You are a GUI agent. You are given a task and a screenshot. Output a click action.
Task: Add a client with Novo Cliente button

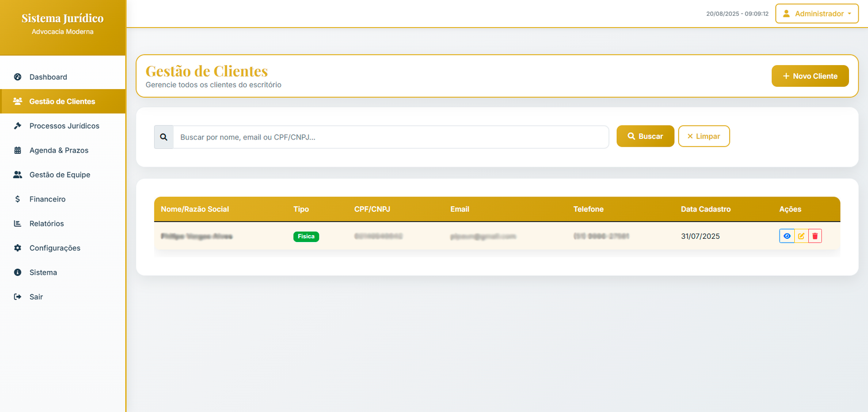pos(810,76)
